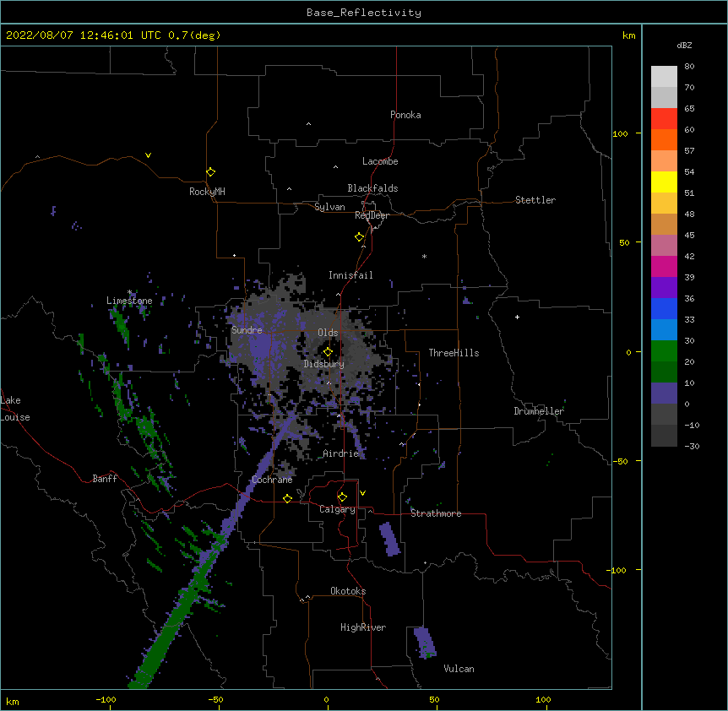Select the bright green 20-30 dBZ legend swatch
Image resolution: width=728 pixels, height=711 pixels.
click(x=664, y=351)
